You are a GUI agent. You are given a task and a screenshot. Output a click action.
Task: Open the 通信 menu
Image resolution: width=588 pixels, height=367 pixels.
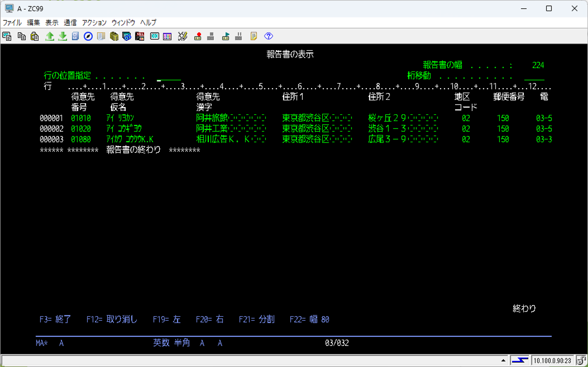point(70,22)
